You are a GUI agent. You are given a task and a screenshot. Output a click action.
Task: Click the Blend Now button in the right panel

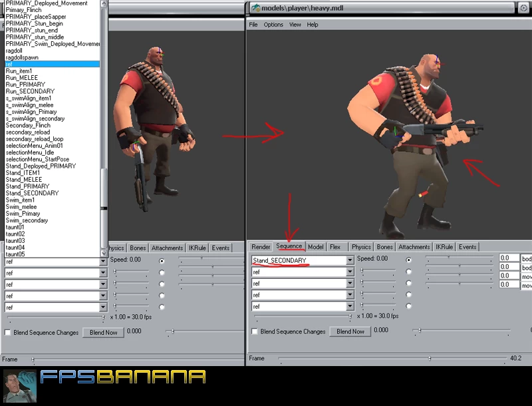[x=349, y=332]
